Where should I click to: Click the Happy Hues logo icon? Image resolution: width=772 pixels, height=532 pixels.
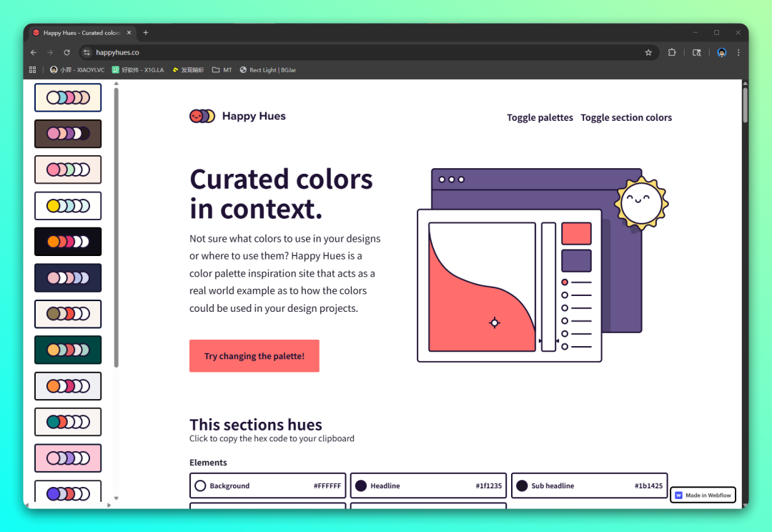click(x=202, y=117)
